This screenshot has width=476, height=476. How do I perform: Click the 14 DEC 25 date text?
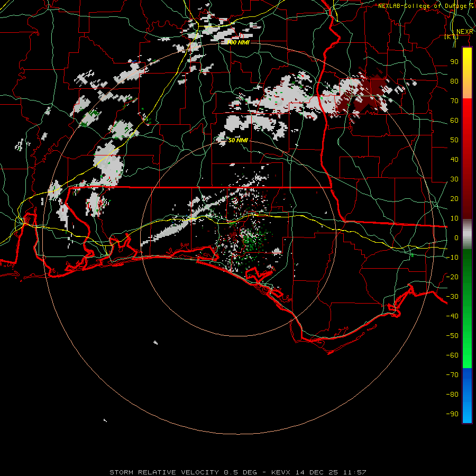317,472
